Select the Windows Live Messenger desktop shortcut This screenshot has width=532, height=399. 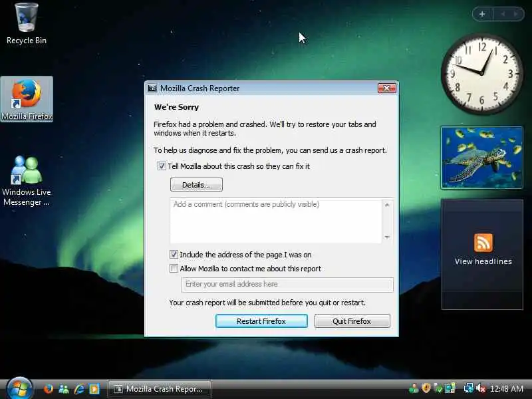pyautogui.click(x=27, y=180)
